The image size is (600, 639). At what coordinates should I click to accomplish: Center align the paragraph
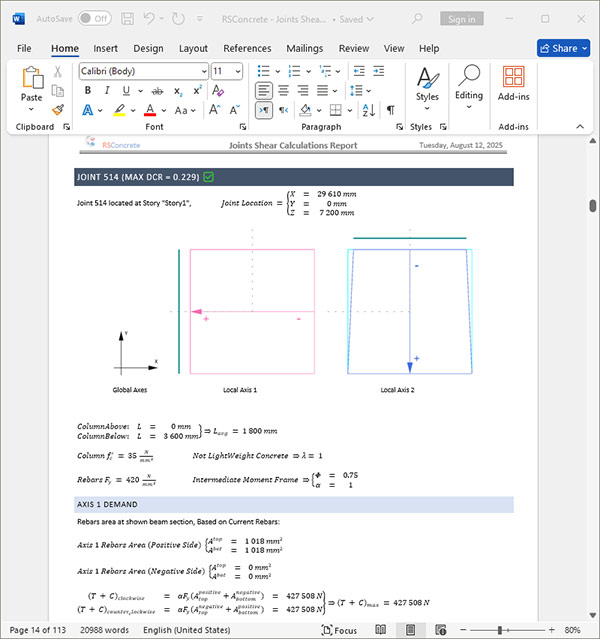[x=283, y=90]
